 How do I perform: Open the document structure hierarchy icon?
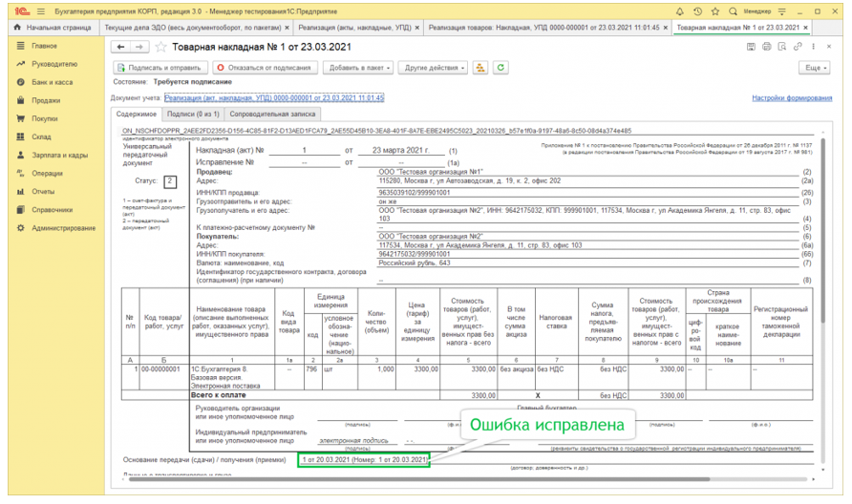tap(480, 68)
